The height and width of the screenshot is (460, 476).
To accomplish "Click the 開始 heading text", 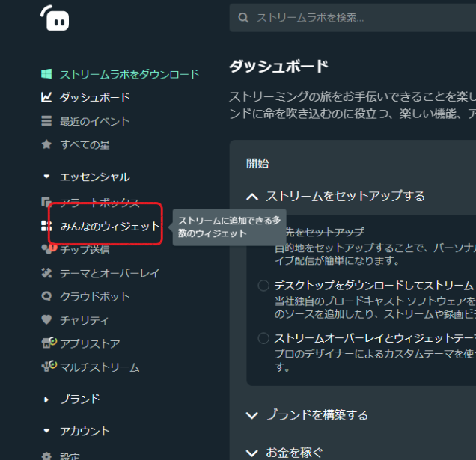I will coord(257,164).
